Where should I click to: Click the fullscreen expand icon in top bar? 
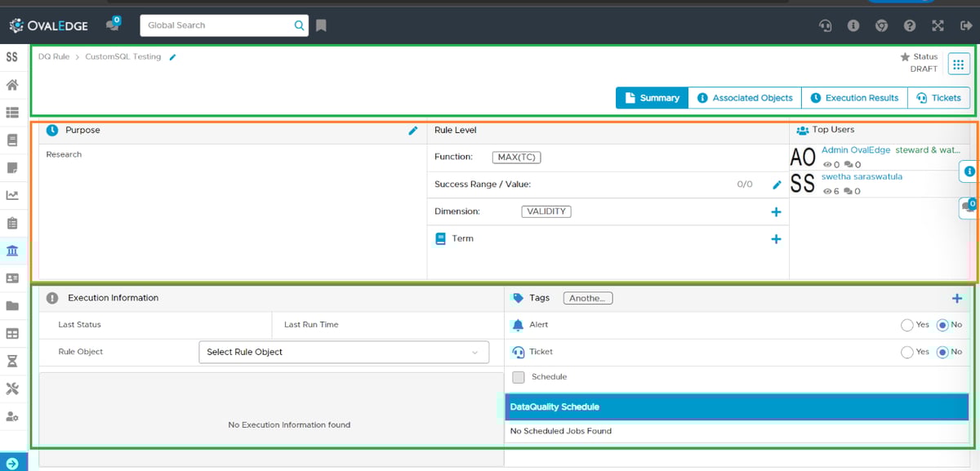pos(938,25)
